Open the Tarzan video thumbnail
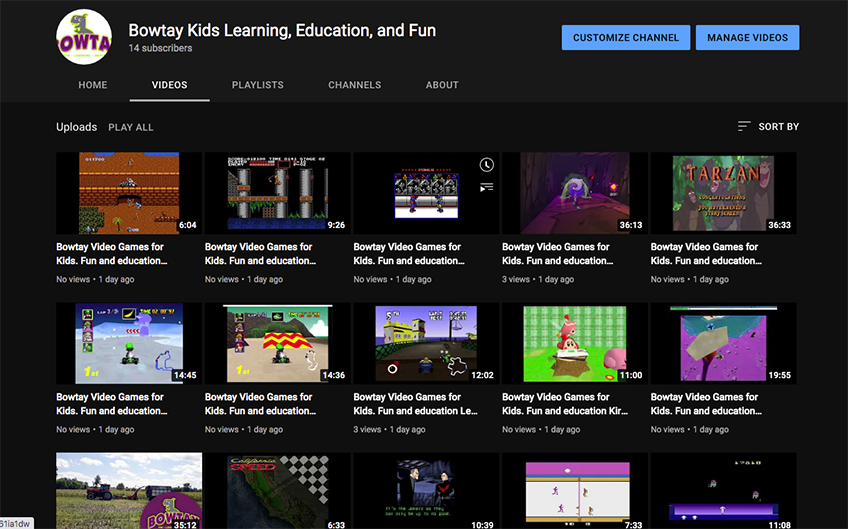Screen dimensions: 848x529 [x=723, y=193]
